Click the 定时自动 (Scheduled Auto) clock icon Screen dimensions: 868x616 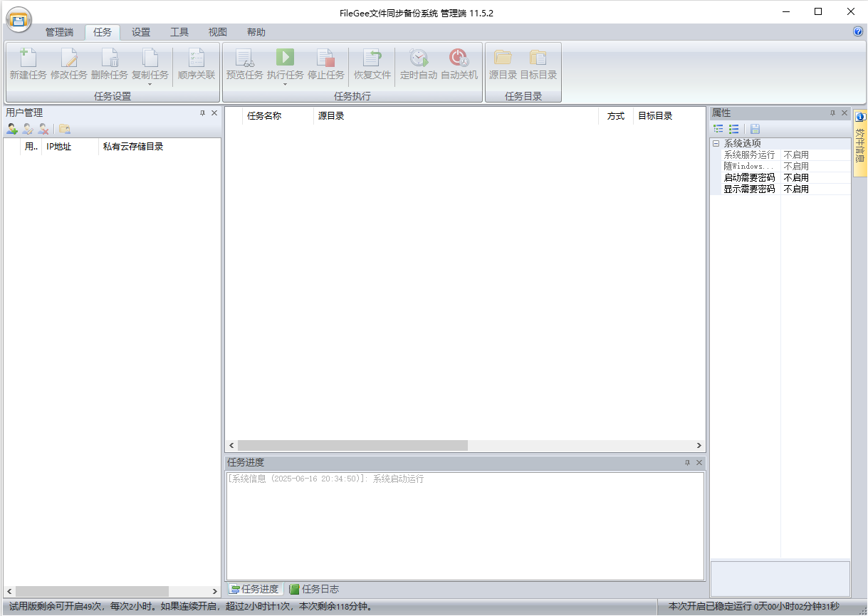point(419,58)
